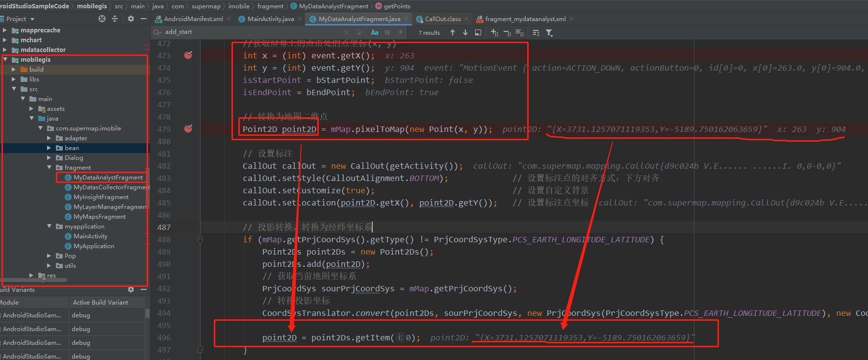
Task: Collapse the mobilegis module
Action: 5,59
